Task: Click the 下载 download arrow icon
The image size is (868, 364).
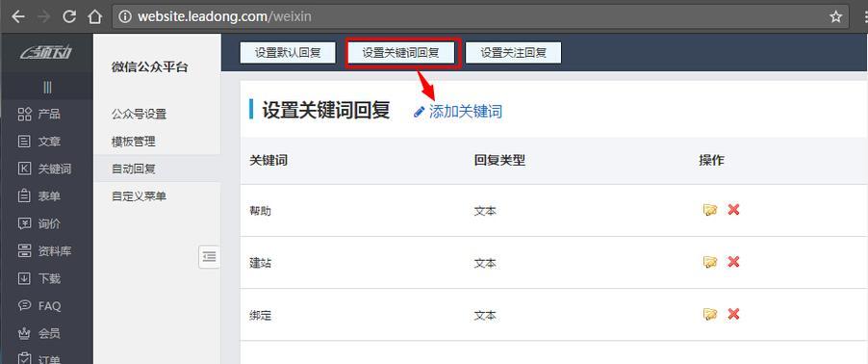Action: [24, 278]
